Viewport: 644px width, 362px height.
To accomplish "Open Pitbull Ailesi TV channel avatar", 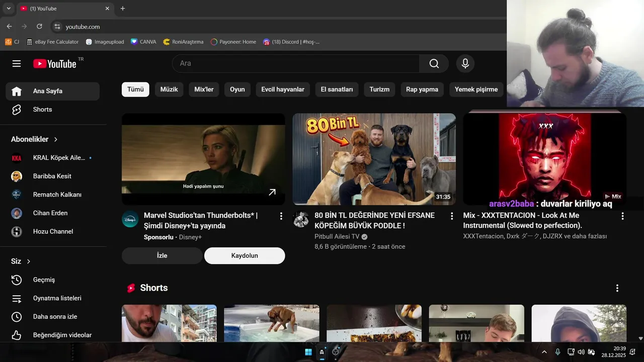I will tap(301, 219).
